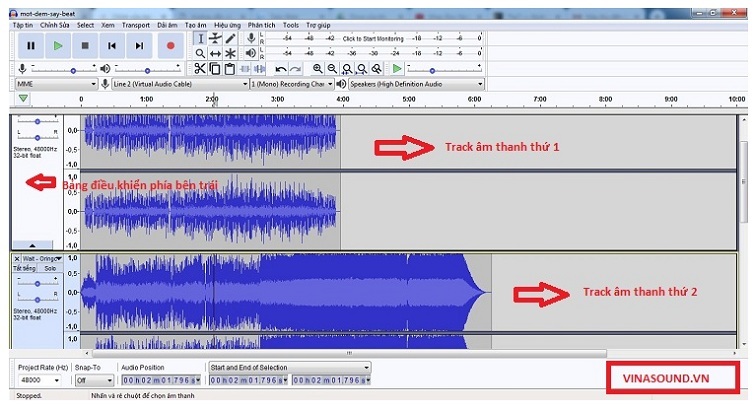Skip to end of the project
755x411 pixels.
tap(139, 46)
